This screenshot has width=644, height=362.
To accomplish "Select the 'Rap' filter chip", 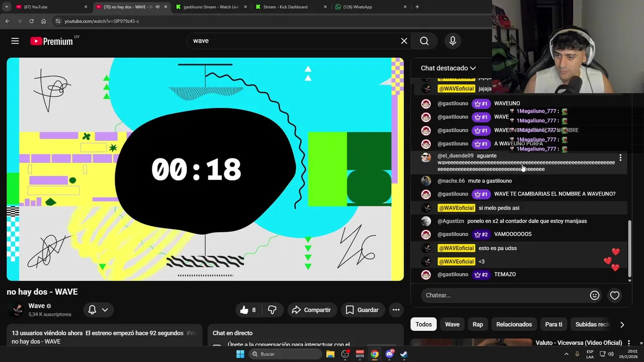I will (x=478, y=324).
